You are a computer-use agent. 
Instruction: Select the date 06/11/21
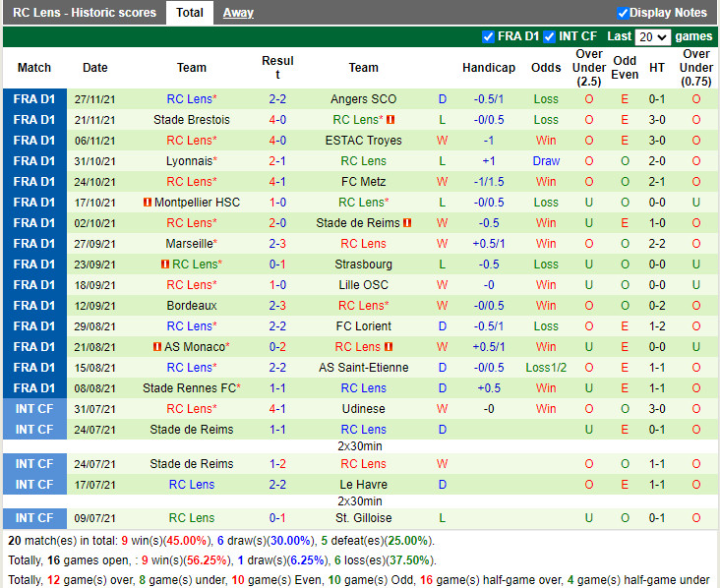tap(95, 141)
